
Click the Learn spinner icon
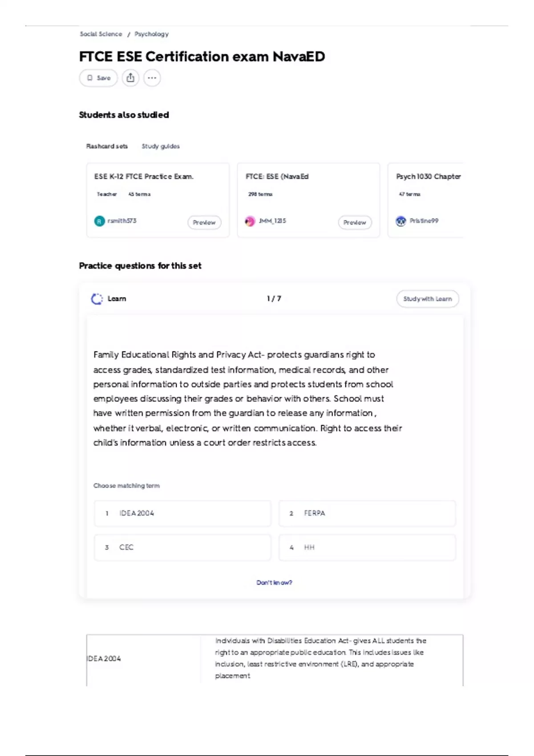click(97, 299)
